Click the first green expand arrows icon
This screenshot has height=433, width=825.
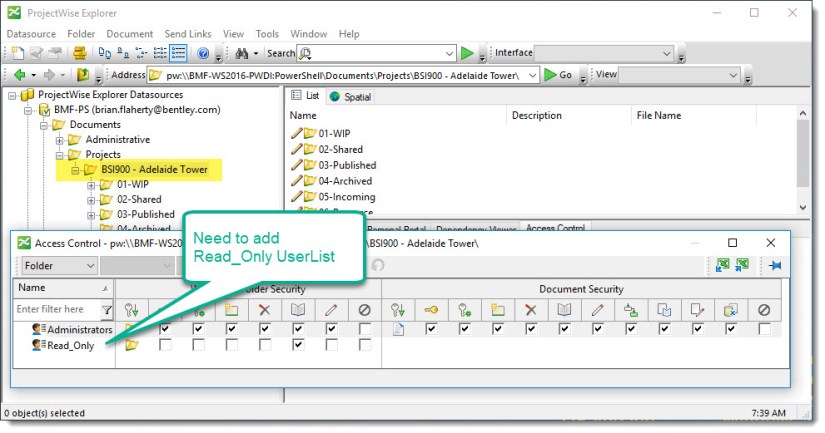(x=723, y=265)
